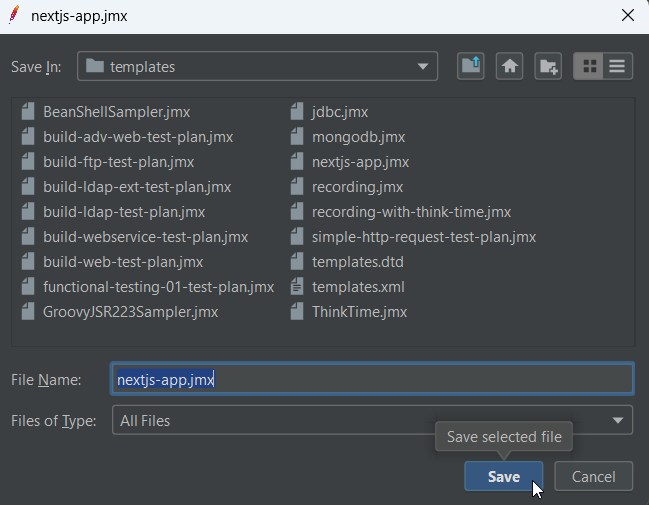Screen dimensions: 649x505
Task: Select the file icon beside simple-http-request-test-plan.jmx
Action: click(x=297, y=237)
